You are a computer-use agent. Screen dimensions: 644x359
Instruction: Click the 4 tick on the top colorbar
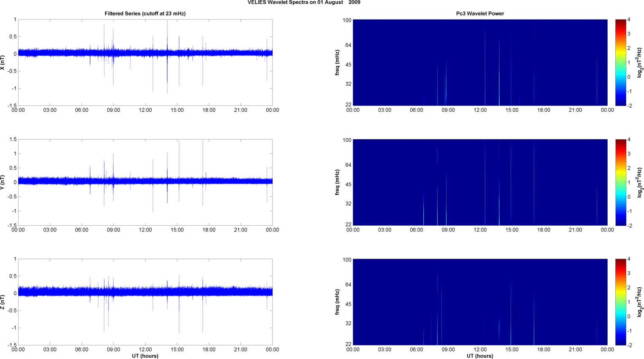(x=629, y=19)
